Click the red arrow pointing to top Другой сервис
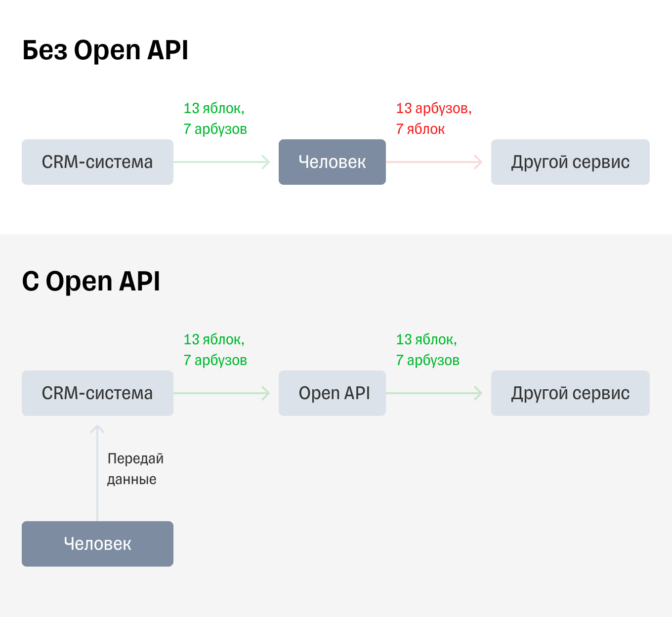Image resolution: width=672 pixels, height=617 pixels. coord(434,162)
